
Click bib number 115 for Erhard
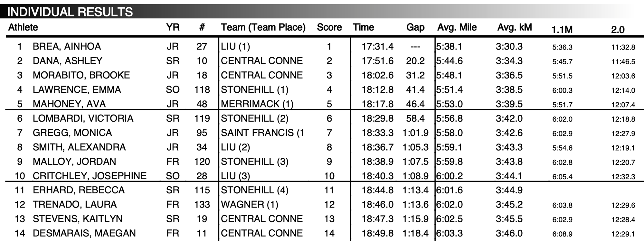pos(202,190)
